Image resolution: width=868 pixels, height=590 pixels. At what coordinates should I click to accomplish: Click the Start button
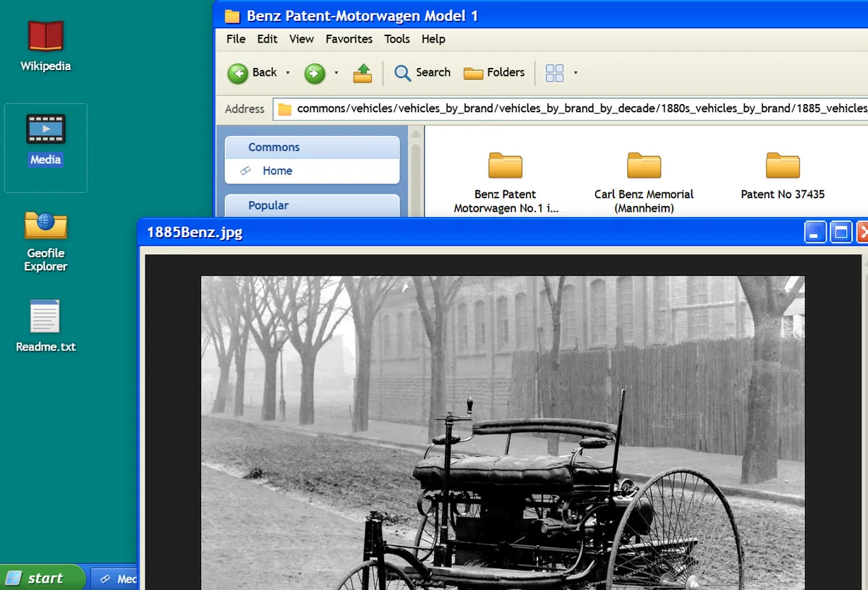[x=43, y=578]
